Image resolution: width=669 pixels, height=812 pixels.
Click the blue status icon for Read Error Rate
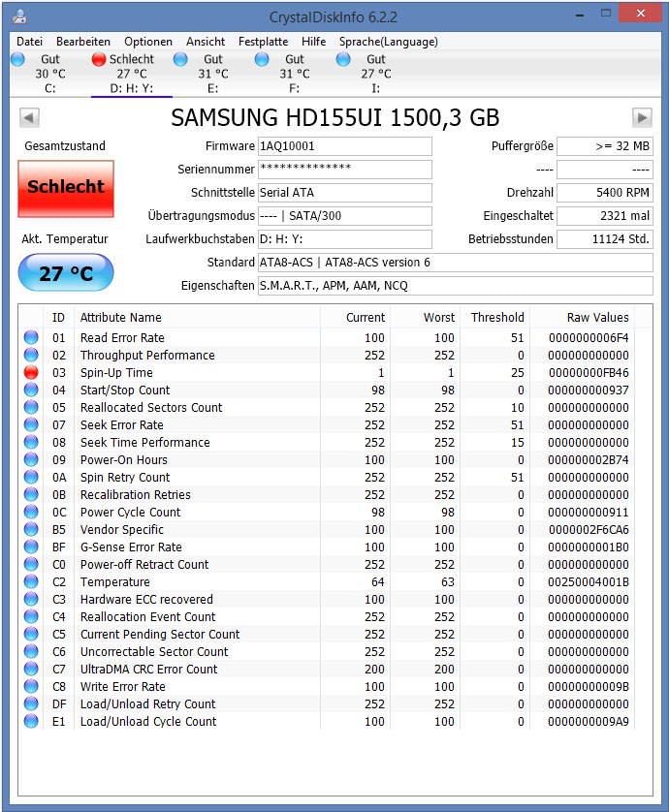tap(31, 337)
